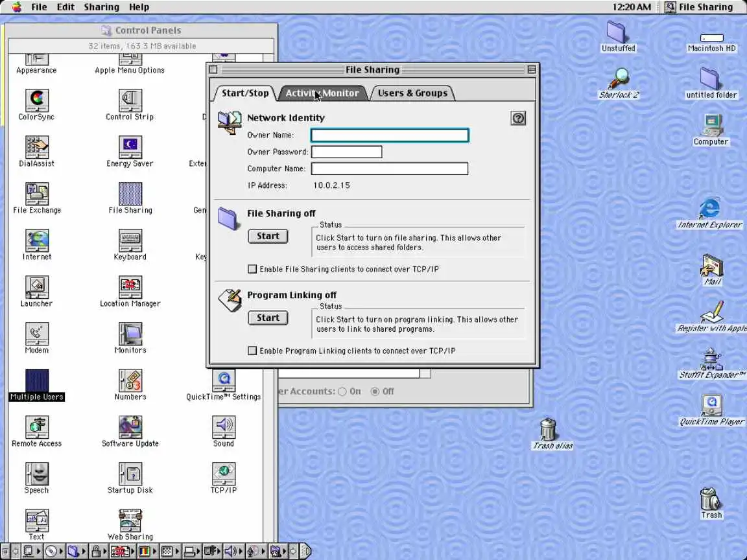747x560 pixels.
Task: Open printer selector arrow in Control Strip
Action: [198, 552]
